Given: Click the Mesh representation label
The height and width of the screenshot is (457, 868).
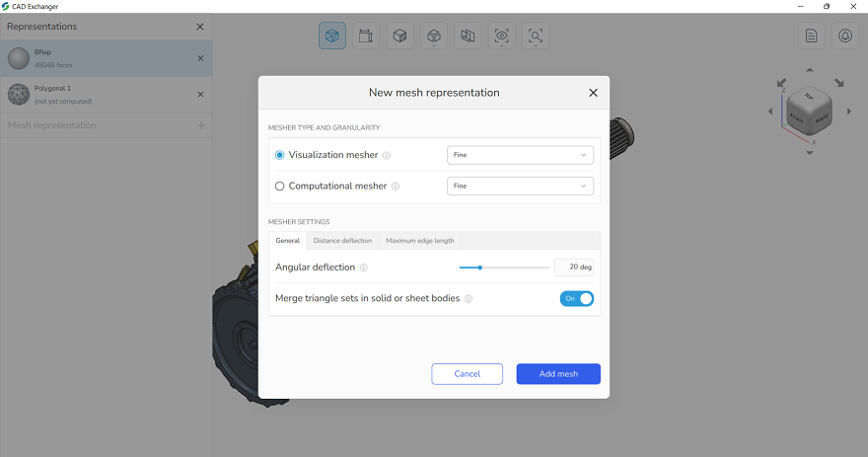Looking at the screenshot, I should click(52, 125).
